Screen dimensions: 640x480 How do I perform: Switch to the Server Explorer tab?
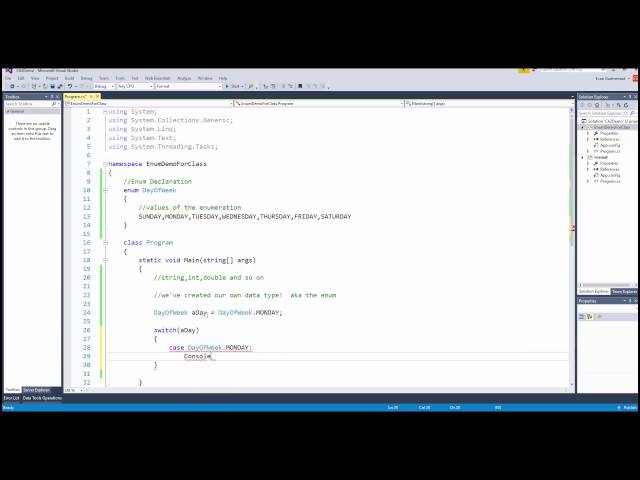pyautogui.click(x=36, y=390)
